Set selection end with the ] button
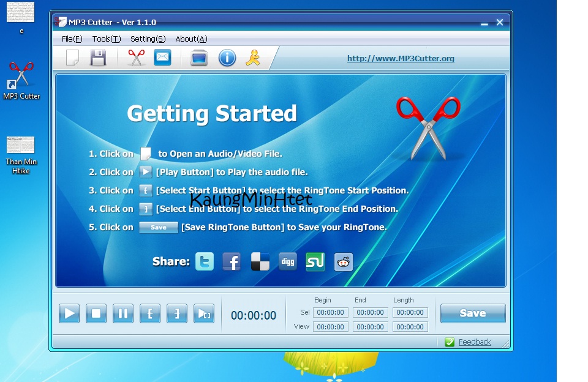The width and height of the screenshot is (588, 382). tap(176, 313)
